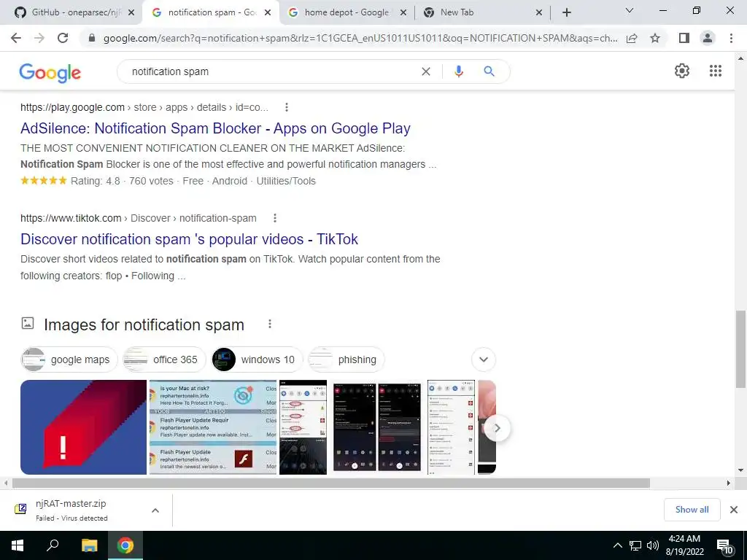The width and height of the screenshot is (747, 560).
Task: Start voice search with microphone
Action: pos(458,71)
